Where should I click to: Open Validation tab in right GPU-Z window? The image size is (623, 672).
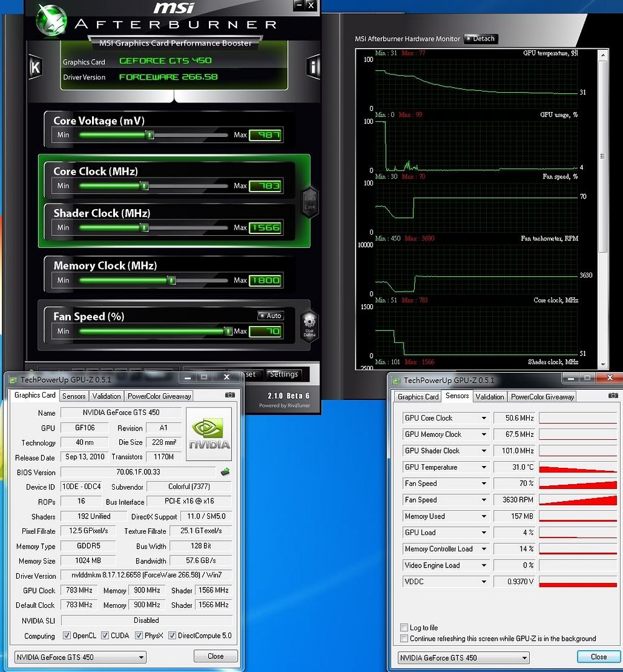[x=489, y=396]
